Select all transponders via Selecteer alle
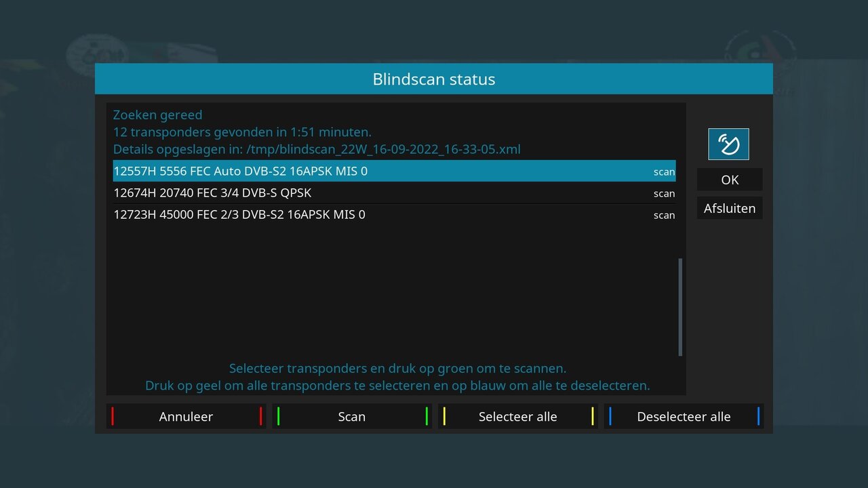 [518, 416]
